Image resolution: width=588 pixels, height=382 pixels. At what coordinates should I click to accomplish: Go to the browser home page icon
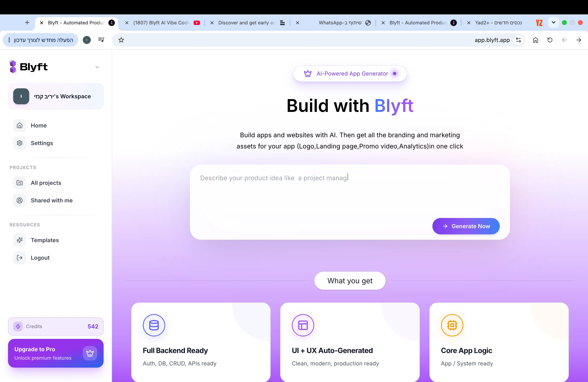coord(535,40)
